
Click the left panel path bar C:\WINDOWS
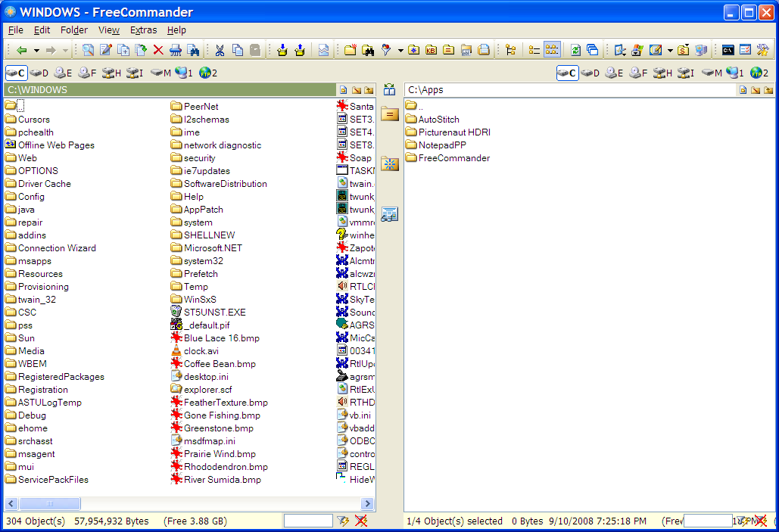(170, 90)
